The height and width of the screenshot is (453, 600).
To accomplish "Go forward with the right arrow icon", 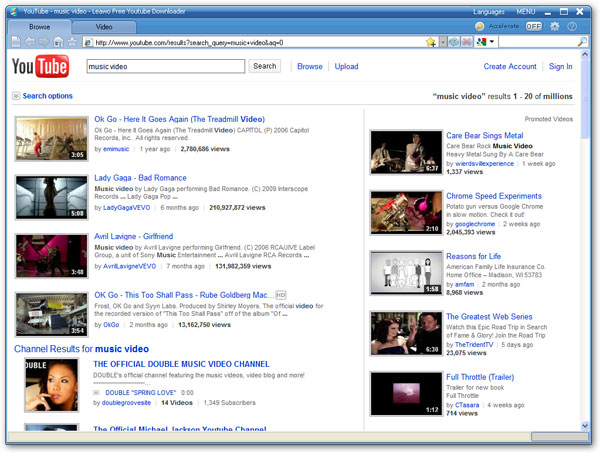I will tap(44, 42).
